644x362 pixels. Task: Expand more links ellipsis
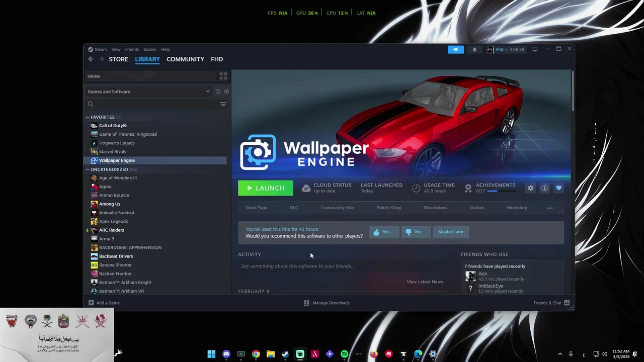coord(549,208)
